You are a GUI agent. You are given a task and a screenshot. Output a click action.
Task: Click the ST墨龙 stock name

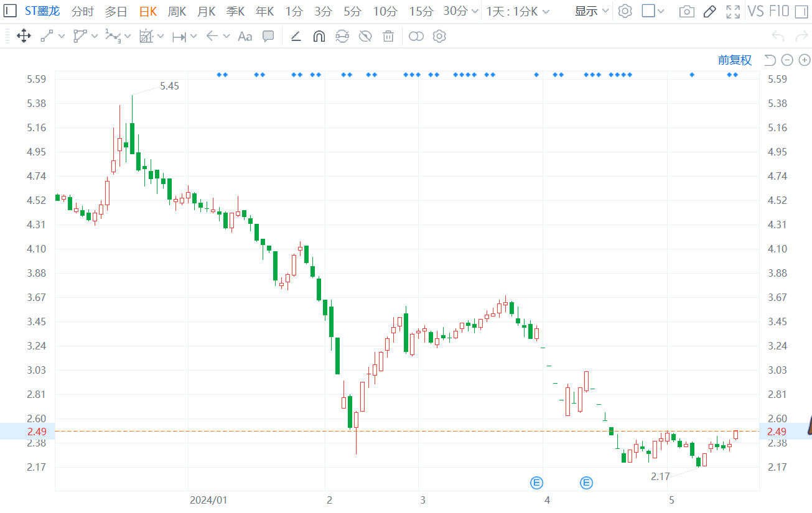coord(42,11)
